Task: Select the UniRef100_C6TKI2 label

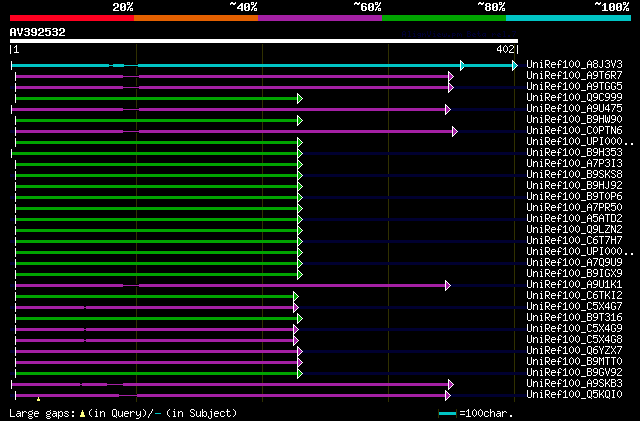Action: pyautogui.click(x=574, y=296)
